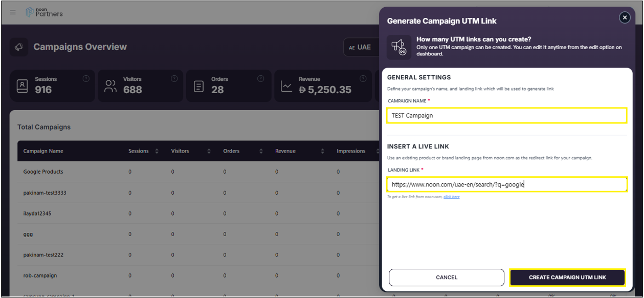The width and height of the screenshot is (644, 298).
Task: Click the noon Partners logo
Action: click(x=44, y=12)
